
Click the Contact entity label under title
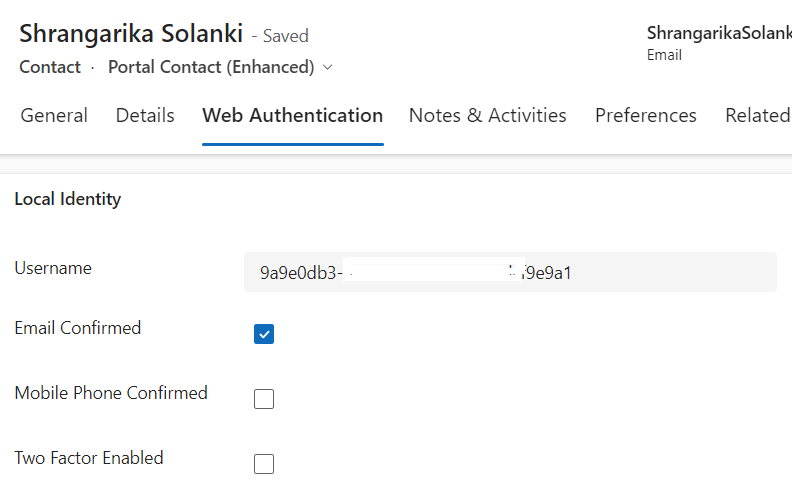50,67
